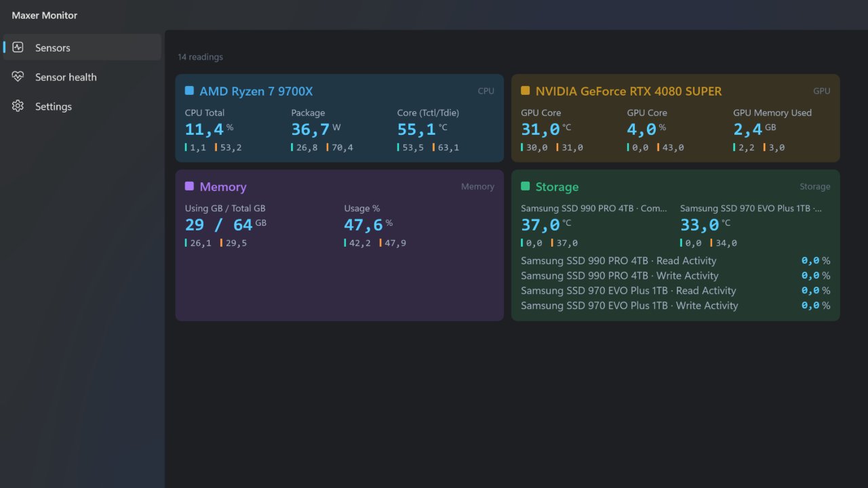Screen dimensions: 868x488
Task: Click the "GPU Memory Used" label
Action: pyautogui.click(x=772, y=113)
